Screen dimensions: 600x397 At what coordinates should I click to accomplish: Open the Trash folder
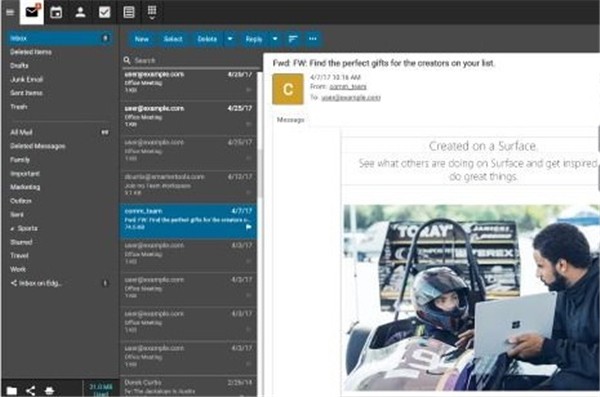[x=19, y=107]
